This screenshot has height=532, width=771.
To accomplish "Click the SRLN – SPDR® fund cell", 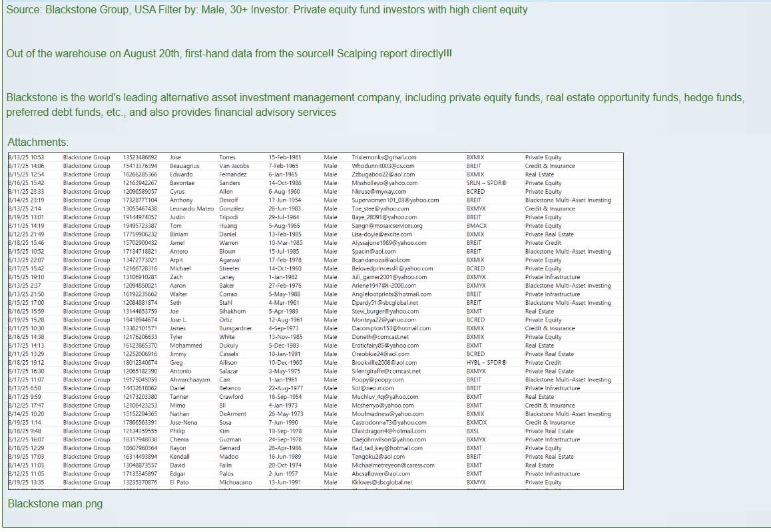I will 486,183.
